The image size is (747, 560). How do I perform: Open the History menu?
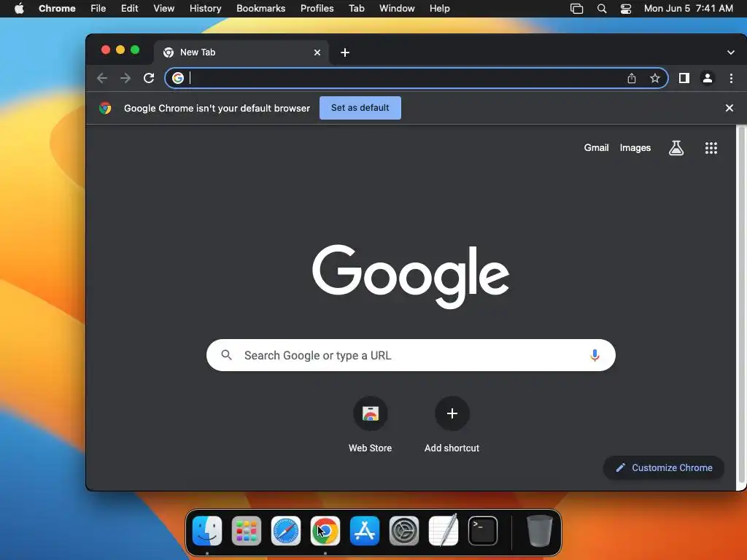(205, 8)
